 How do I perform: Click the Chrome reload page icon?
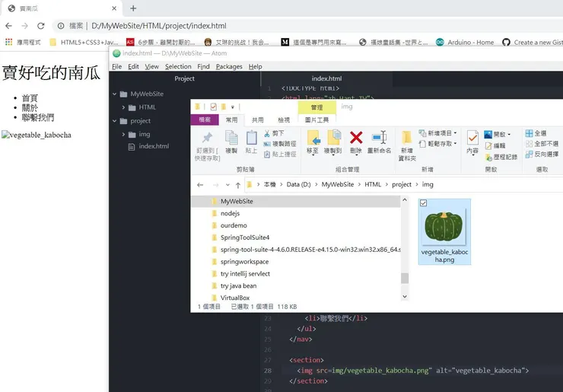40,26
